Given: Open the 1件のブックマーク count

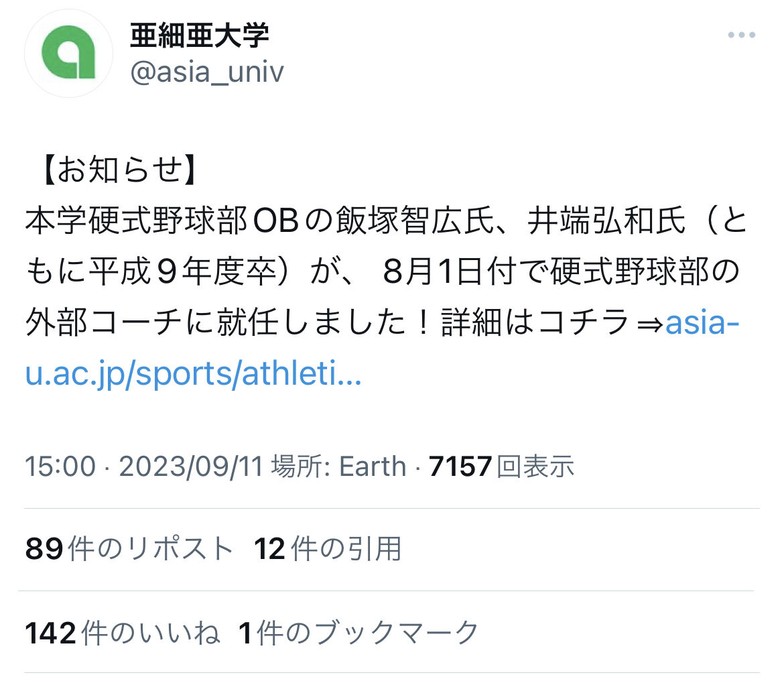Looking at the screenshot, I should pyautogui.click(x=358, y=633).
